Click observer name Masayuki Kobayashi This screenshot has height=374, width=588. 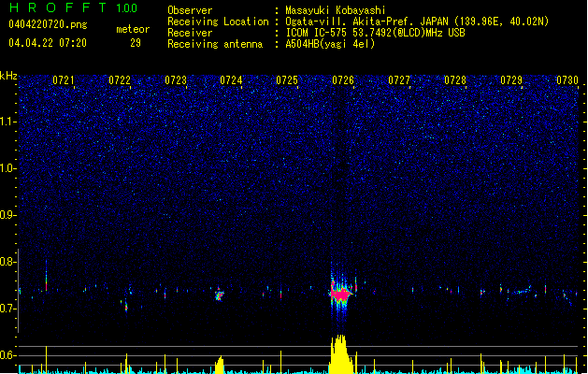click(335, 10)
